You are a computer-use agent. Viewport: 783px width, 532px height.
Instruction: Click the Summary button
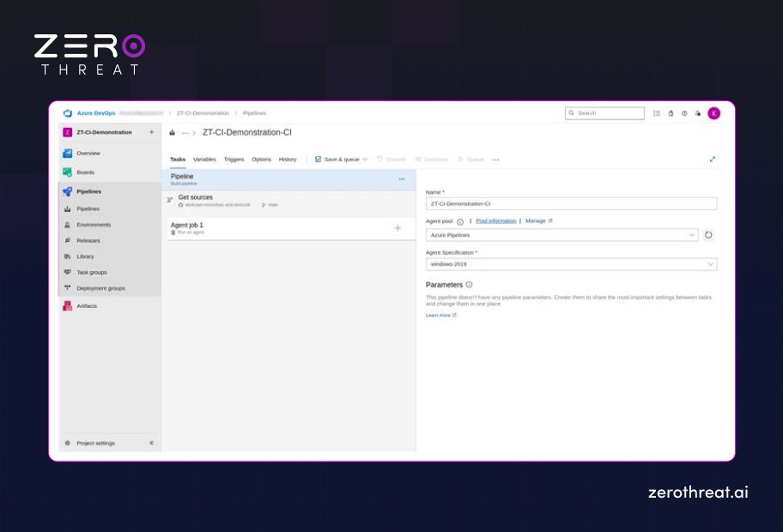pos(432,160)
